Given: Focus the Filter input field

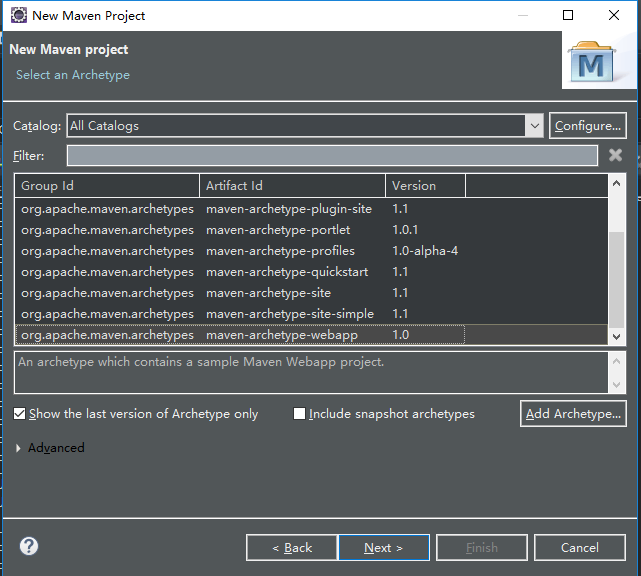Looking at the screenshot, I should tap(332, 155).
